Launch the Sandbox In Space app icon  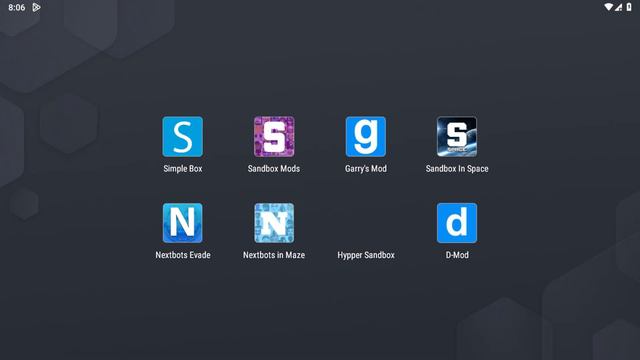click(457, 137)
